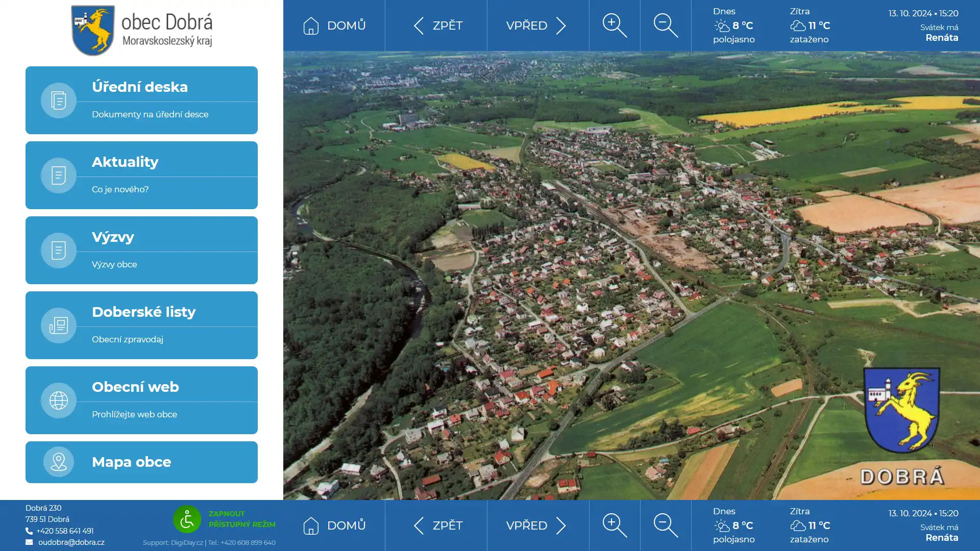The image size is (980, 551).
Task: Go home via top DOMŮ button
Action: [x=334, y=26]
